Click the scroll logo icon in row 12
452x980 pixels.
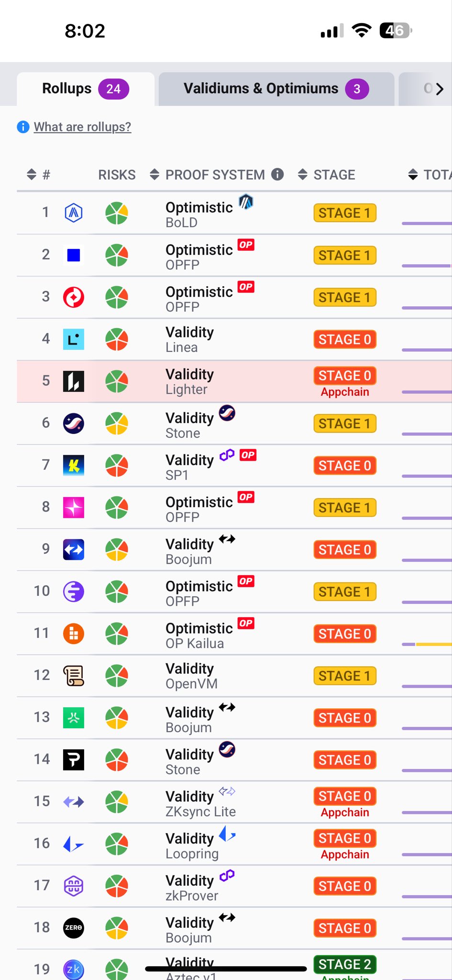click(74, 676)
